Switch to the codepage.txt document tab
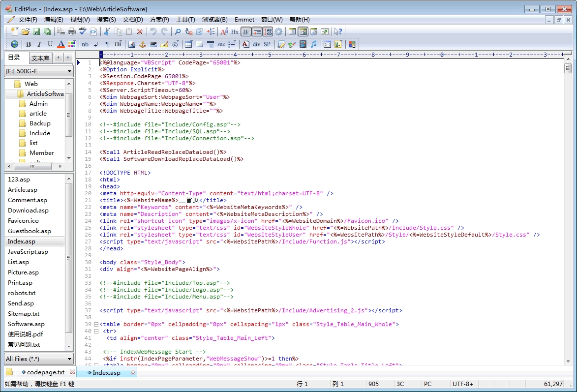The width and height of the screenshot is (577, 392). coord(45,372)
